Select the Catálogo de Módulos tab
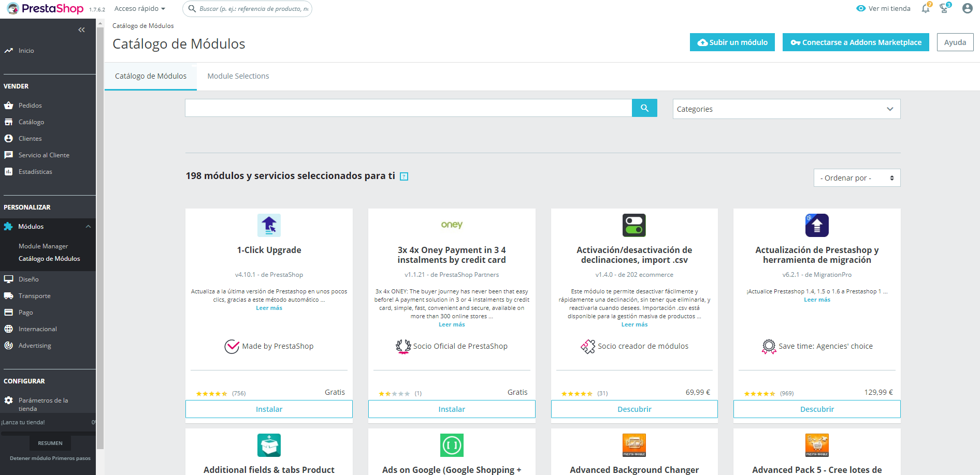This screenshot has width=980, height=475. [x=150, y=76]
